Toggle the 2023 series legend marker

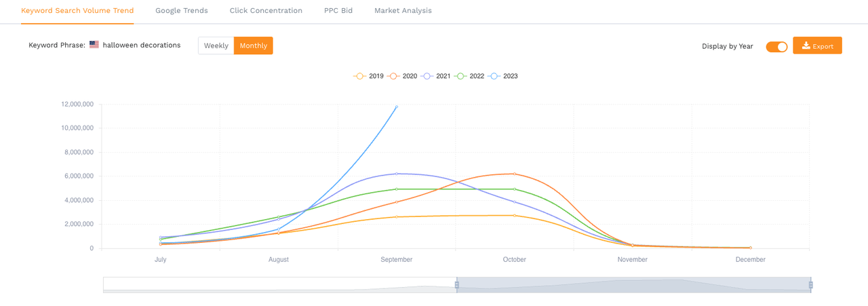494,76
